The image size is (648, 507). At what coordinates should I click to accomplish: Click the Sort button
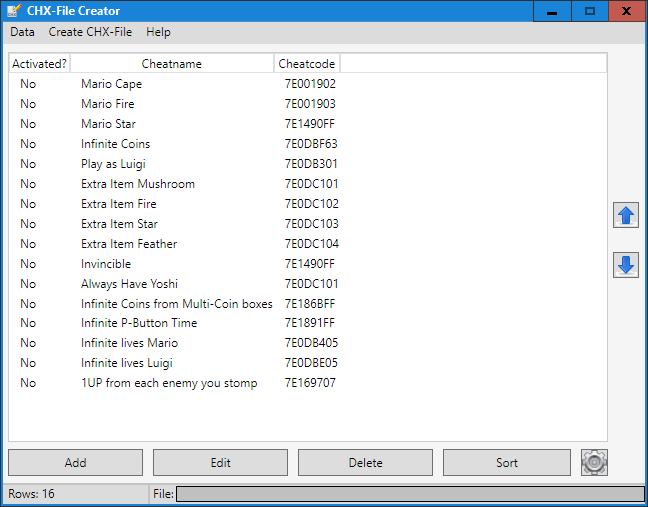(x=507, y=462)
